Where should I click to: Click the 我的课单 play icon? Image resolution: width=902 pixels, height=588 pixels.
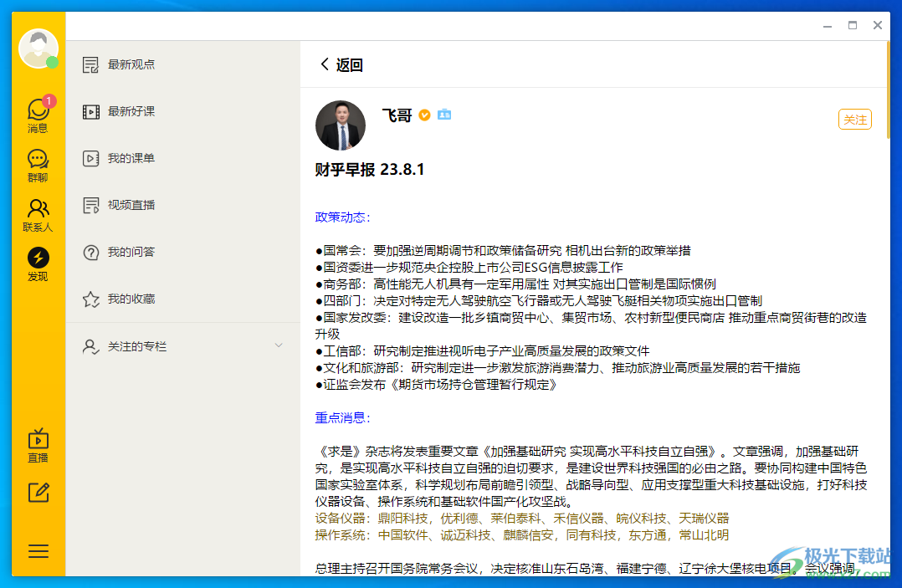[91, 158]
